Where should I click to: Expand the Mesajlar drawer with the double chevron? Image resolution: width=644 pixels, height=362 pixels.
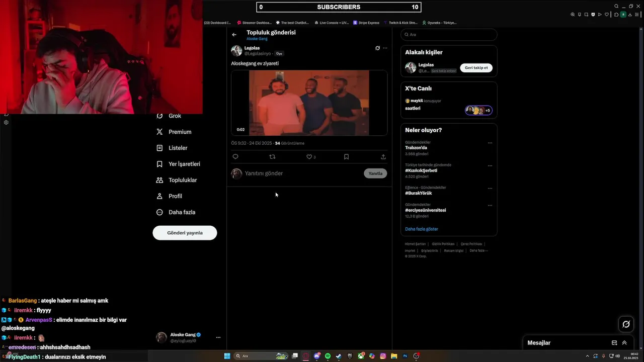coord(624,343)
